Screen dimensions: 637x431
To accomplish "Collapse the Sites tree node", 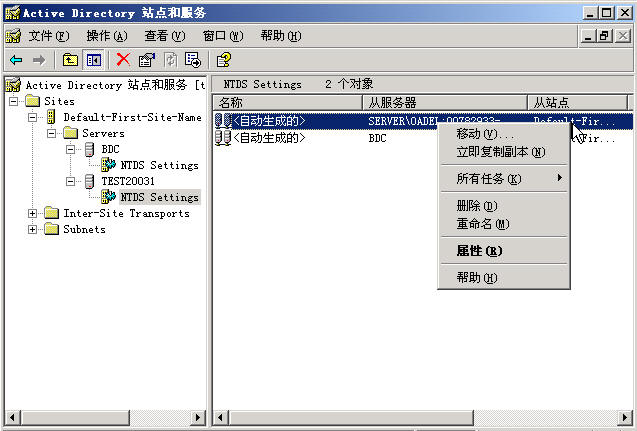I will coord(14,101).
